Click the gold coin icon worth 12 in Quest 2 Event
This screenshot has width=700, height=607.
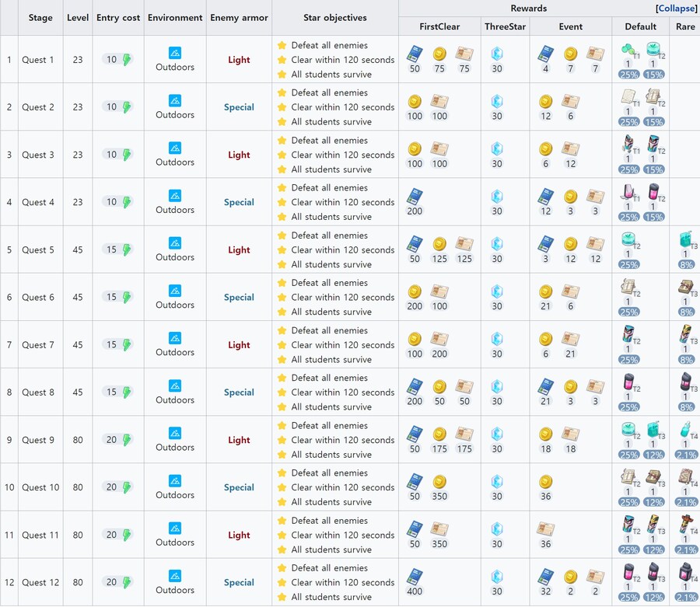pos(545,102)
